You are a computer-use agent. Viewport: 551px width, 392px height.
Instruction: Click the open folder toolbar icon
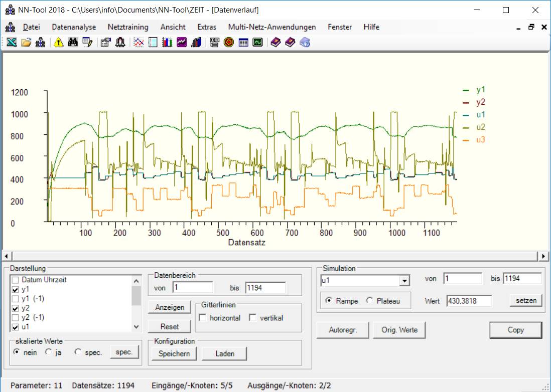pyautogui.click(x=26, y=43)
